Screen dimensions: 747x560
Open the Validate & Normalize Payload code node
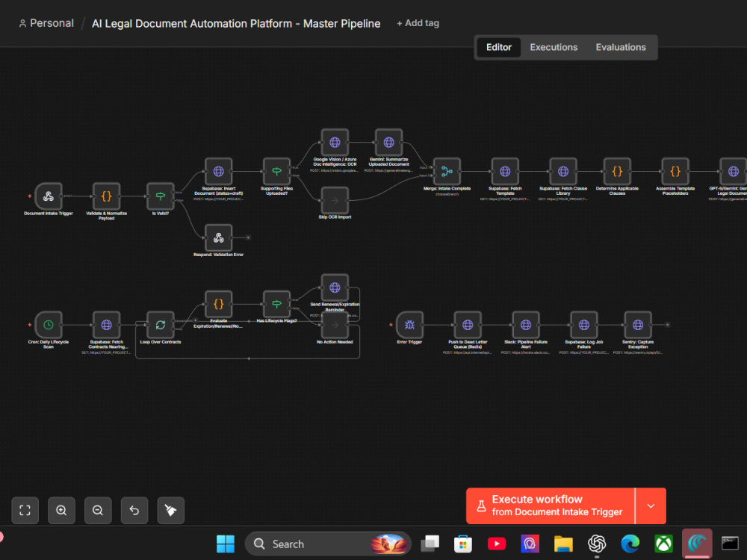[x=106, y=196]
